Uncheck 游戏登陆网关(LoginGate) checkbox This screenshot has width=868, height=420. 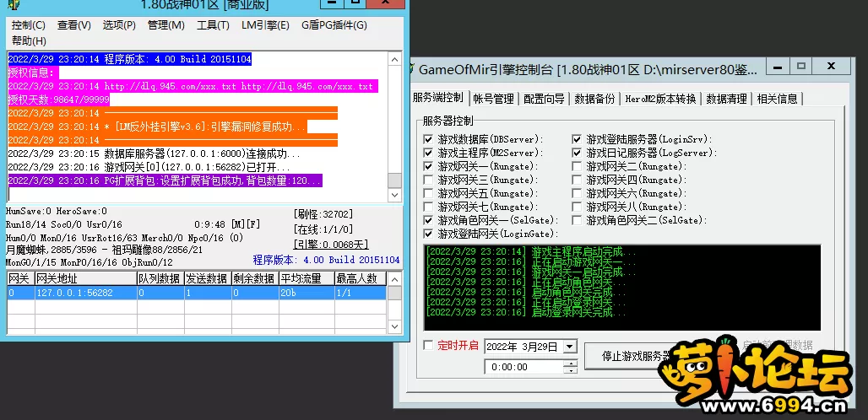[x=428, y=234]
